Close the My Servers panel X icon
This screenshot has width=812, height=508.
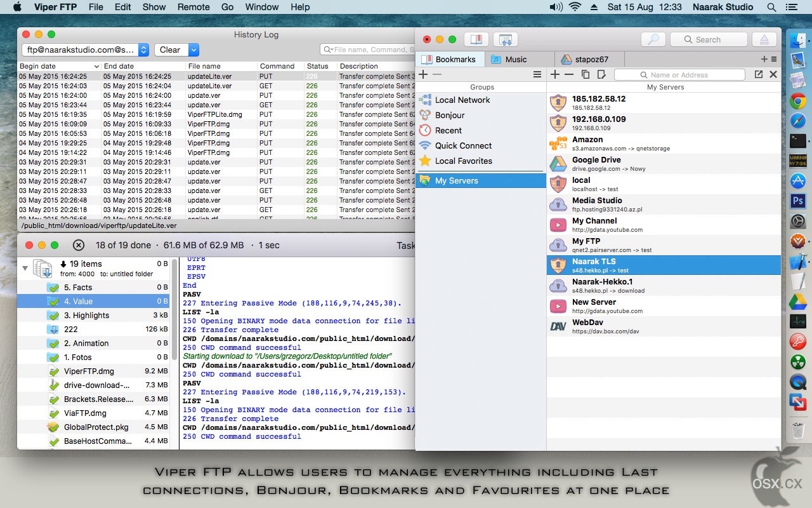click(x=773, y=74)
